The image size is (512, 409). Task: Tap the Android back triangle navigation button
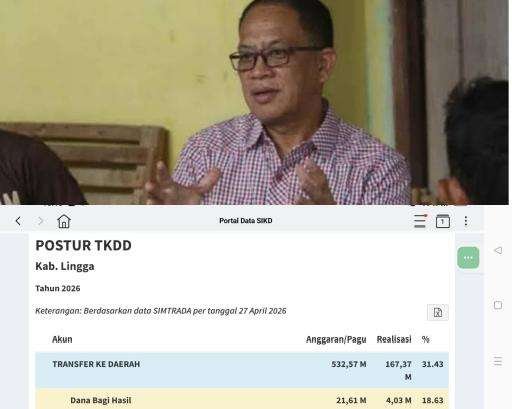pos(498,250)
